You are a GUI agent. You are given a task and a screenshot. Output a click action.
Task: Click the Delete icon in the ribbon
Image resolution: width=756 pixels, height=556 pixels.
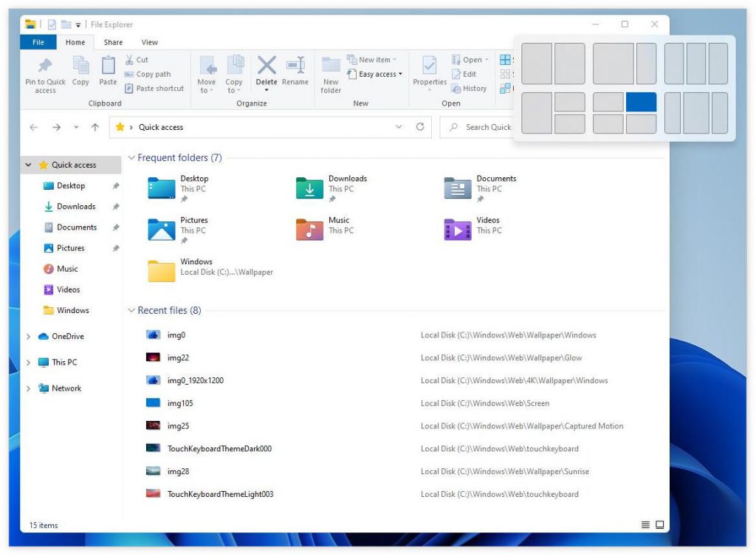[267, 66]
